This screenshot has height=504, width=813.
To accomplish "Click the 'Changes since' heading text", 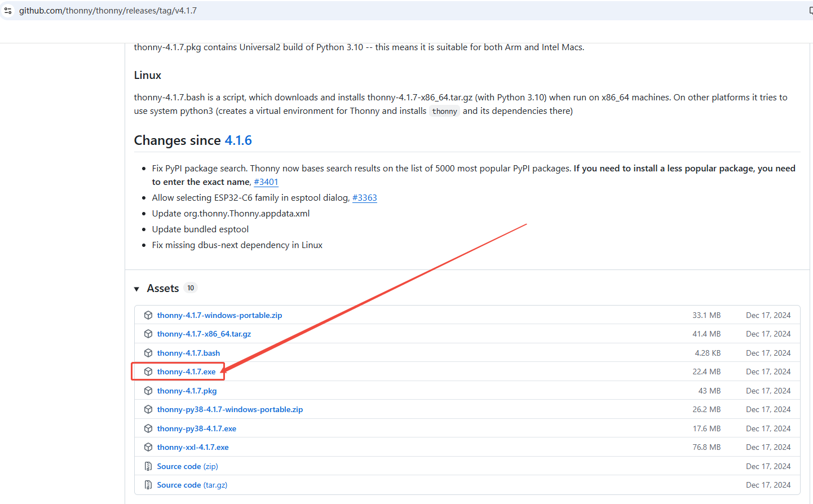I will 177,140.
